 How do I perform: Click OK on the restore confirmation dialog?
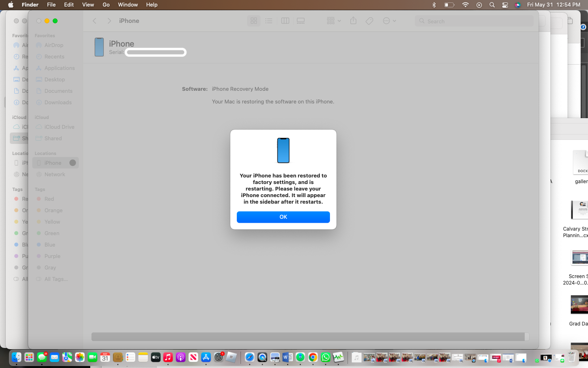tap(283, 217)
